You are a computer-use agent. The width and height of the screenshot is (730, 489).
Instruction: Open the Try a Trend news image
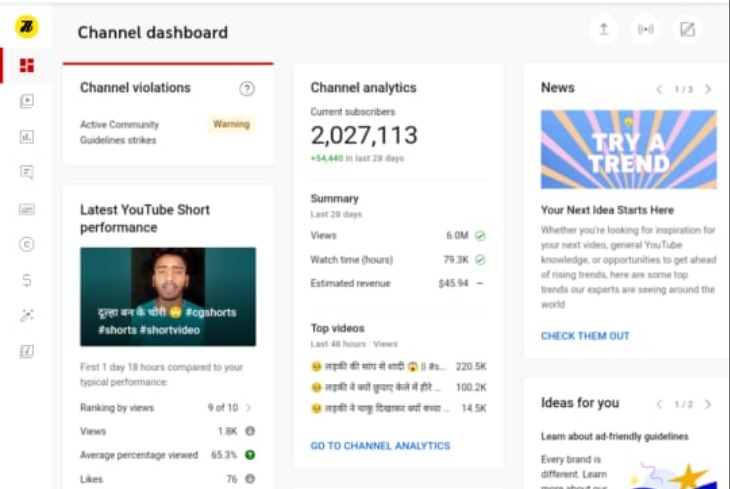(629, 149)
